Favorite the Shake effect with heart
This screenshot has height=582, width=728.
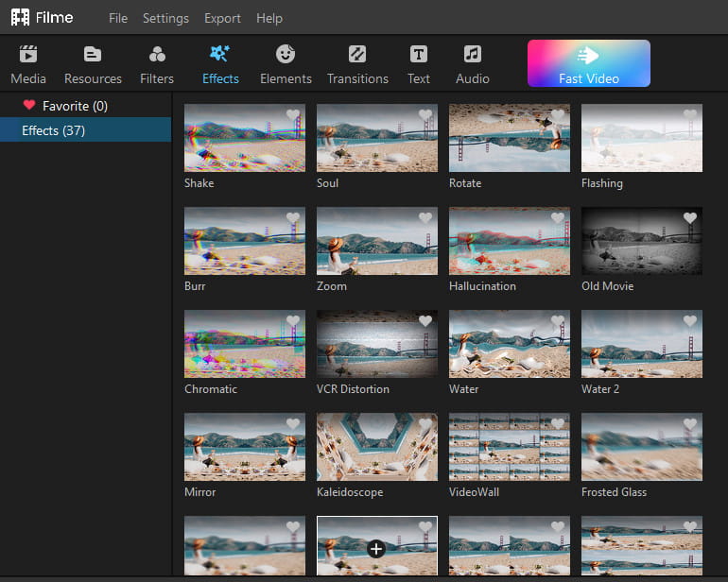tap(293, 115)
